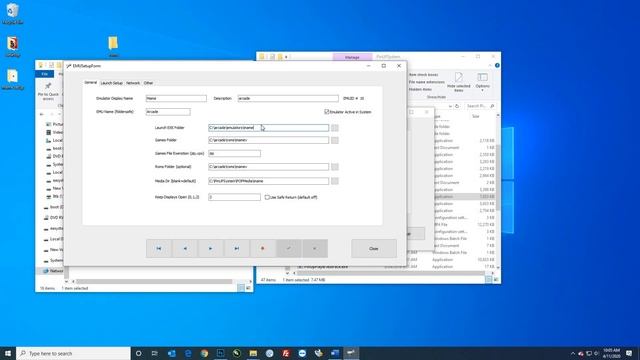Toggle Hidden items in right Explorer
The height and width of the screenshot is (360, 640).
tap(420, 89)
